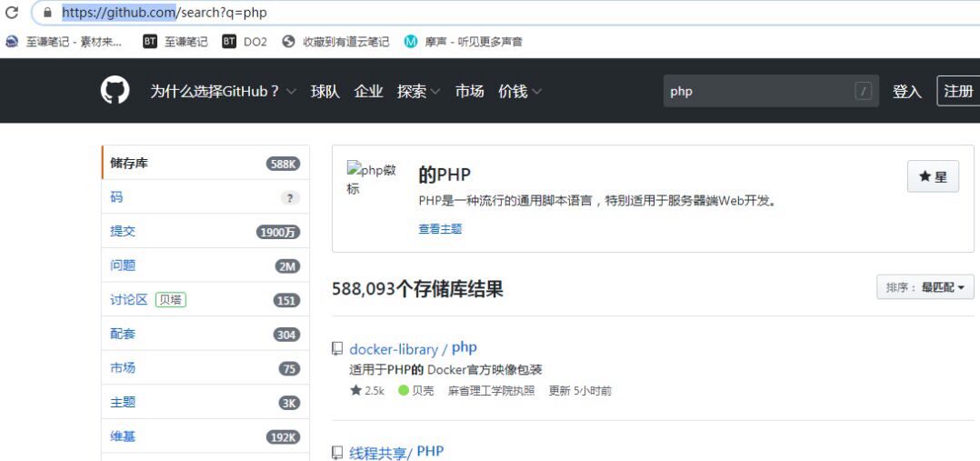
Task: Select the 维基 filter in sidebar
Action: click(x=205, y=436)
